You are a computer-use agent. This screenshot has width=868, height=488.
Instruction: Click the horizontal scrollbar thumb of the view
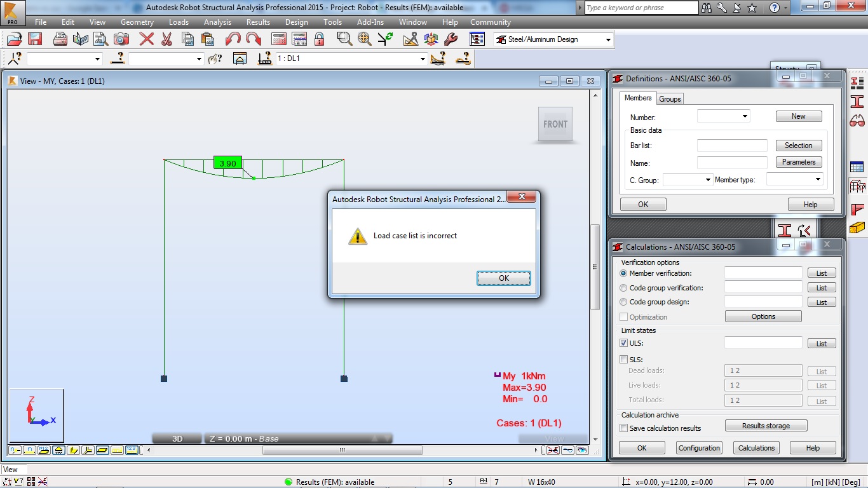point(342,450)
